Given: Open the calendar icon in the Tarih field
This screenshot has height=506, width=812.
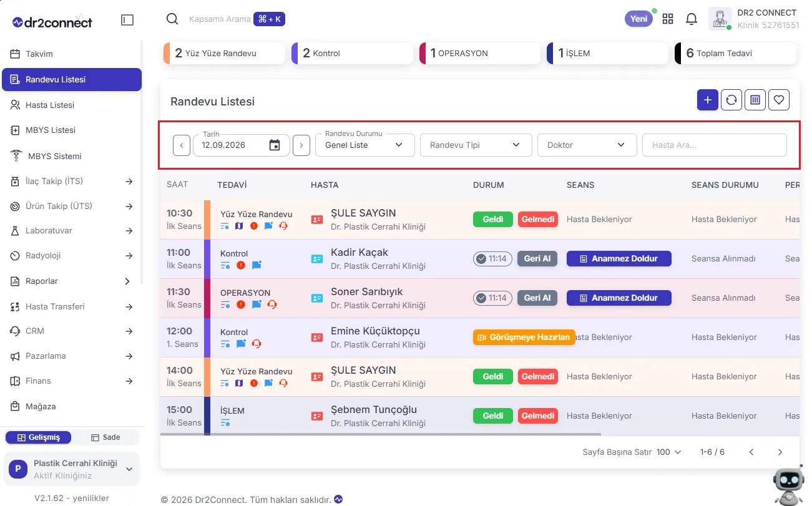Looking at the screenshot, I should pyautogui.click(x=275, y=145).
